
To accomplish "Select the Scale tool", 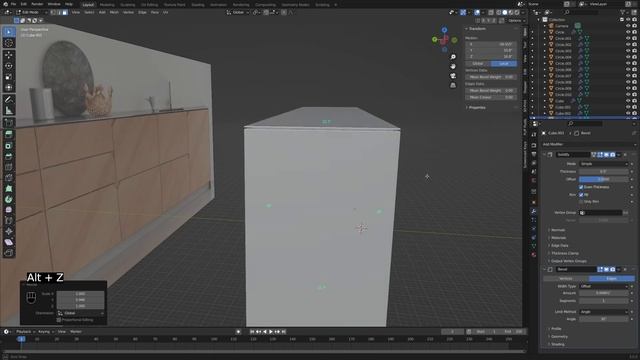I will (9, 77).
